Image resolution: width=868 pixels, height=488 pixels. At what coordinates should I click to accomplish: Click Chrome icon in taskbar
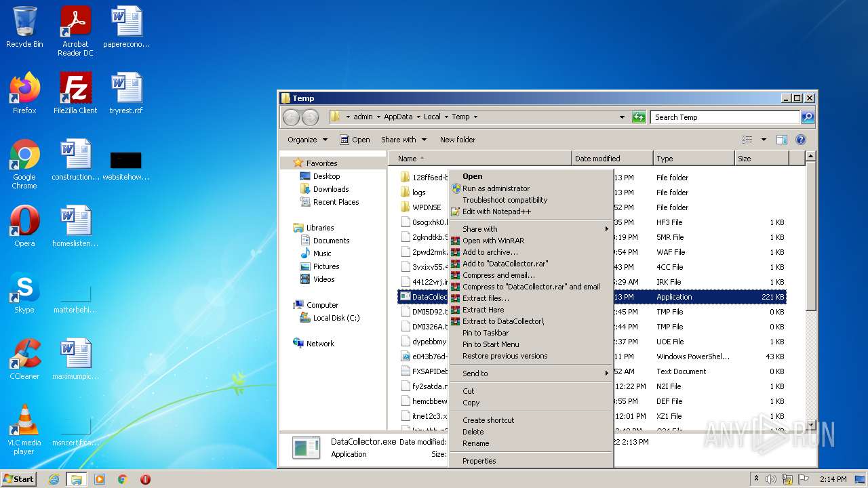pyautogui.click(x=123, y=479)
